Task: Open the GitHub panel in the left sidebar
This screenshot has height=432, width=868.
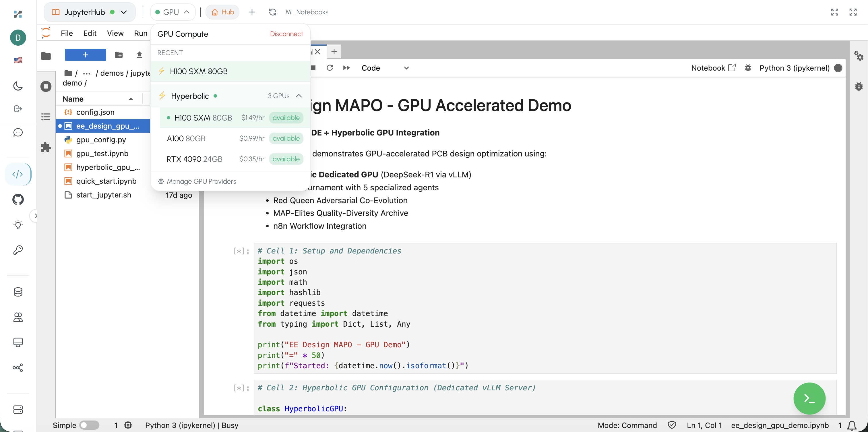Action: pyautogui.click(x=18, y=199)
